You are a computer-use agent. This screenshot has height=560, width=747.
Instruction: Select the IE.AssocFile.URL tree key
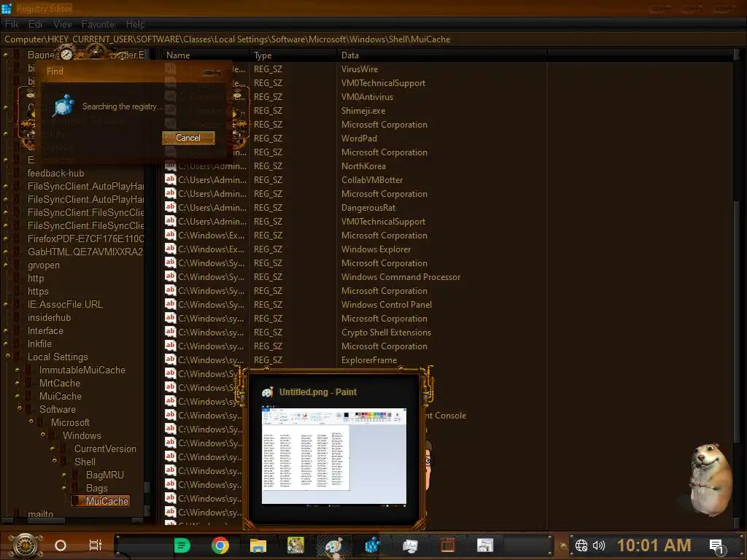tap(65, 304)
